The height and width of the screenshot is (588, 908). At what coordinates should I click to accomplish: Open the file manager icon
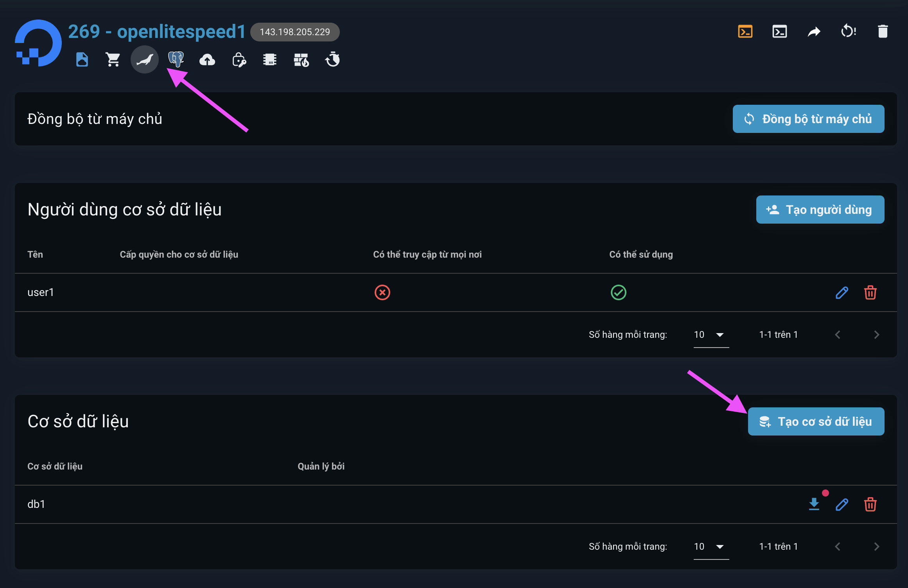pos(82,59)
